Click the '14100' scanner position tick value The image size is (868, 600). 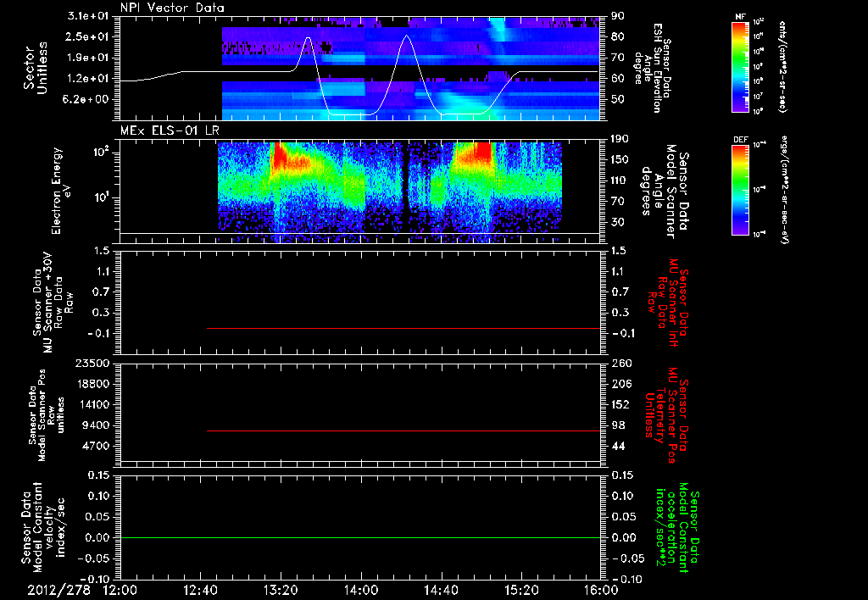[92, 404]
